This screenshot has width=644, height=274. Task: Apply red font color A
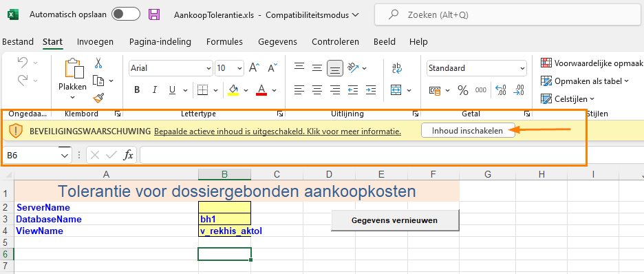pos(261,90)
